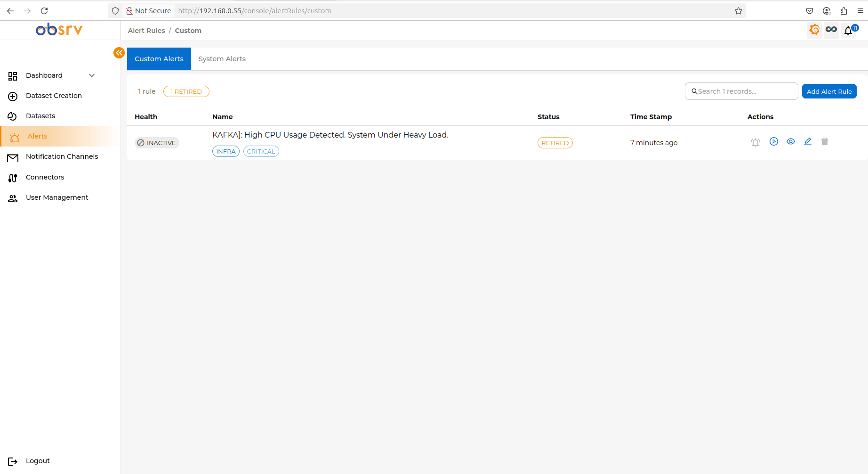The height and width of the screenshot is (474, 868).
Task: Focus the Search records input field
Action: pos(741,91)
